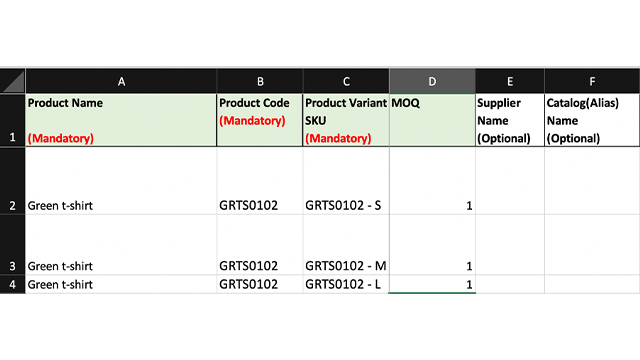The height and width of the screenshot is (360, 640).
Task: Select cell containing GRTS0102 - S
Action: [x=346, y=180]
